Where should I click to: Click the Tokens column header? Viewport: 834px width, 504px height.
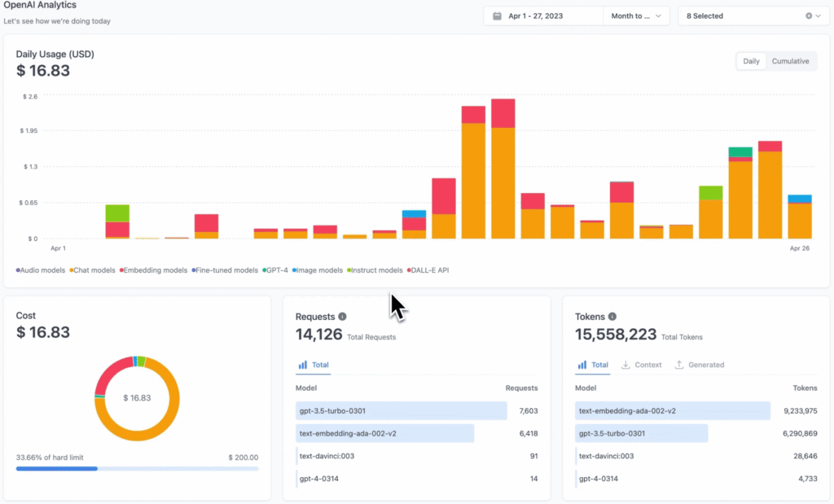(x=805, y=388)
